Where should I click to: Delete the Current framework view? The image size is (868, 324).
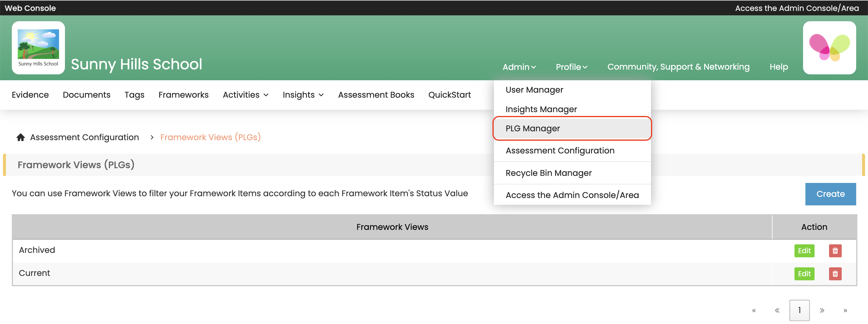coord(835,274)
